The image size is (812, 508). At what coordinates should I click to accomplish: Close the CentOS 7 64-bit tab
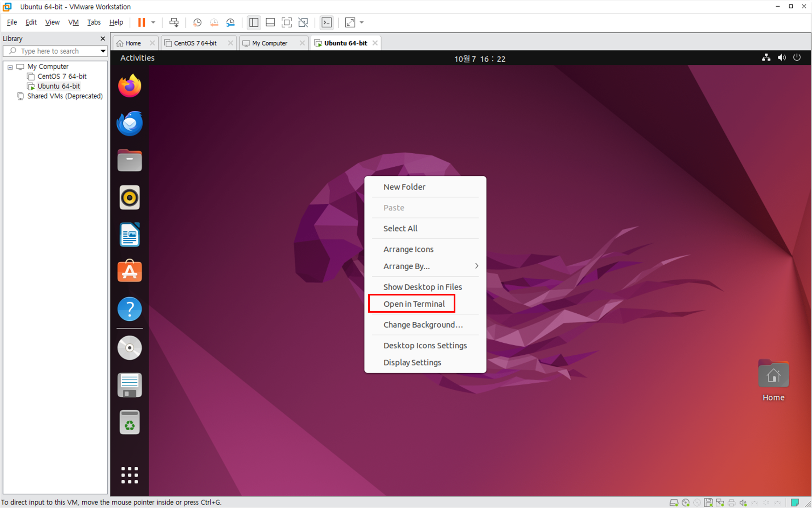[x=230, y=43]
